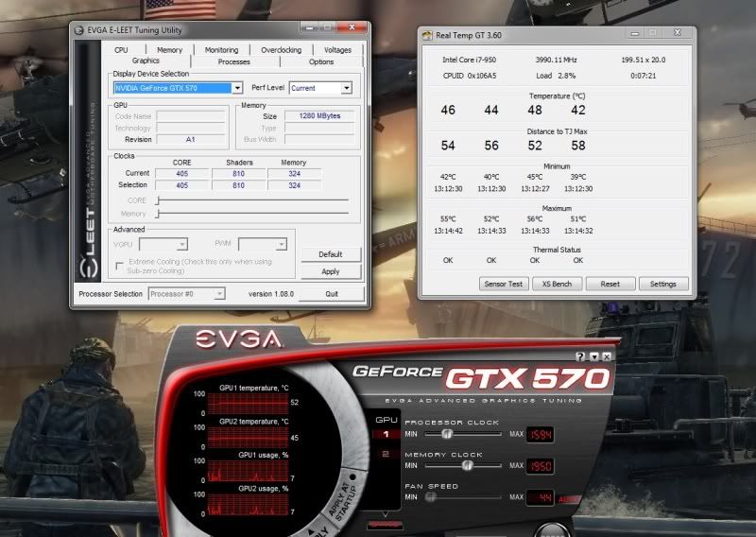Click Sensor Test in Real Temp
Screen dimensions: 756x537
tap(504, 284)
